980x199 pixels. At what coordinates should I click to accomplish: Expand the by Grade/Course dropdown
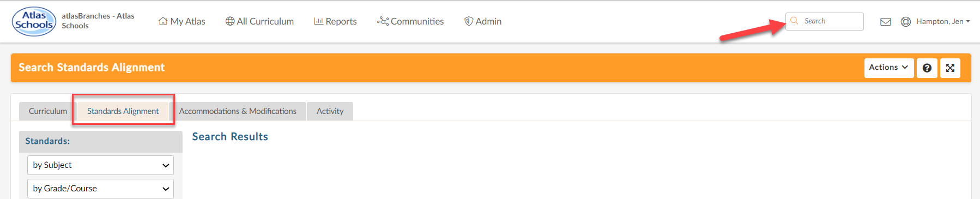click(100, 189)
